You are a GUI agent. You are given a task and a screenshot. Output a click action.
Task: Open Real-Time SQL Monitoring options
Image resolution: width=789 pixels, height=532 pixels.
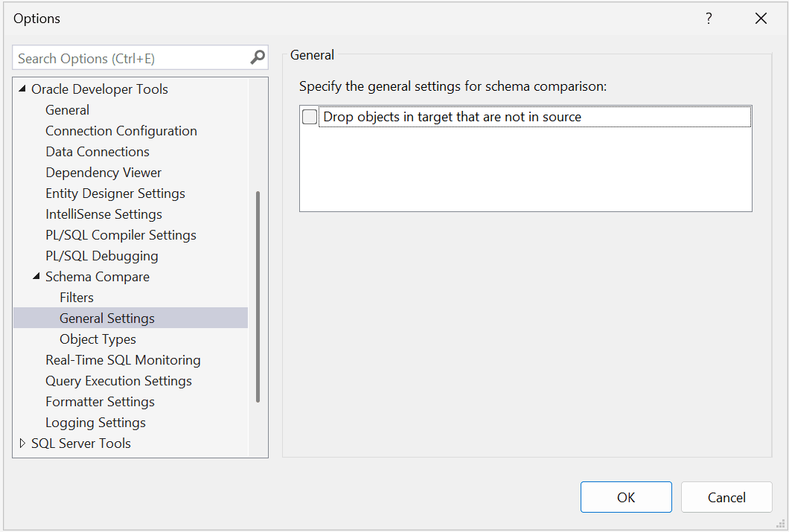click(123, 359)
